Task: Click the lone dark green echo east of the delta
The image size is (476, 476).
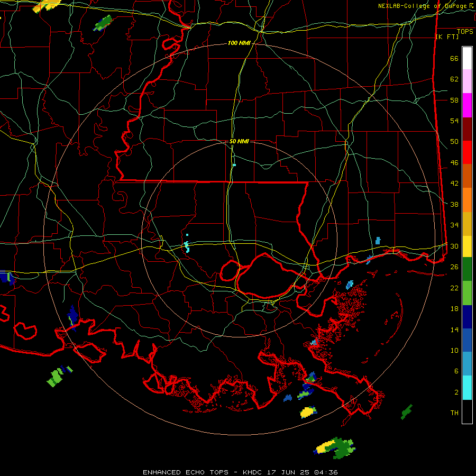Action: pyautogui.click(x=407, y=412)
